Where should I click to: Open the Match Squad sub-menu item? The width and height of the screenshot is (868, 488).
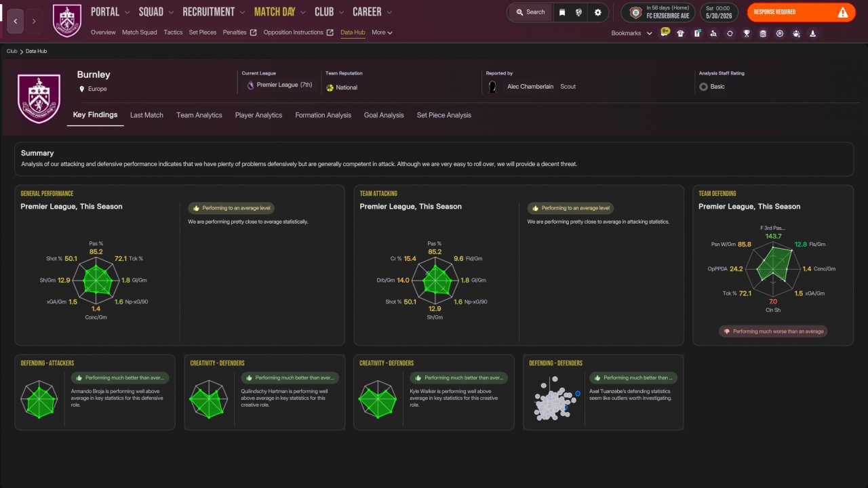tap(140, 33)
